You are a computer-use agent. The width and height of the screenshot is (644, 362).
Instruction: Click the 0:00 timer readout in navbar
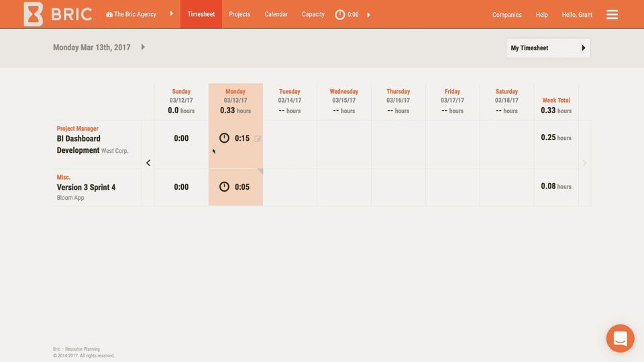353,14
